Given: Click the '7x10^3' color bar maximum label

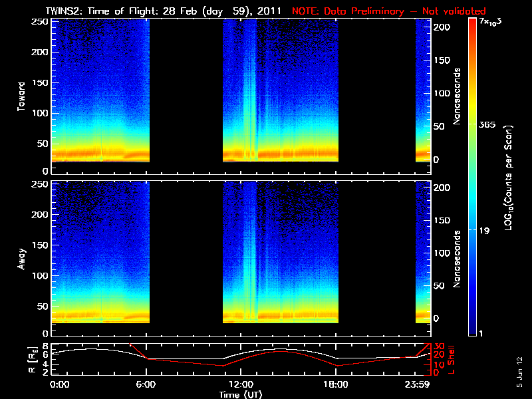Looking at the screenshot, I should tap(492, 23).
